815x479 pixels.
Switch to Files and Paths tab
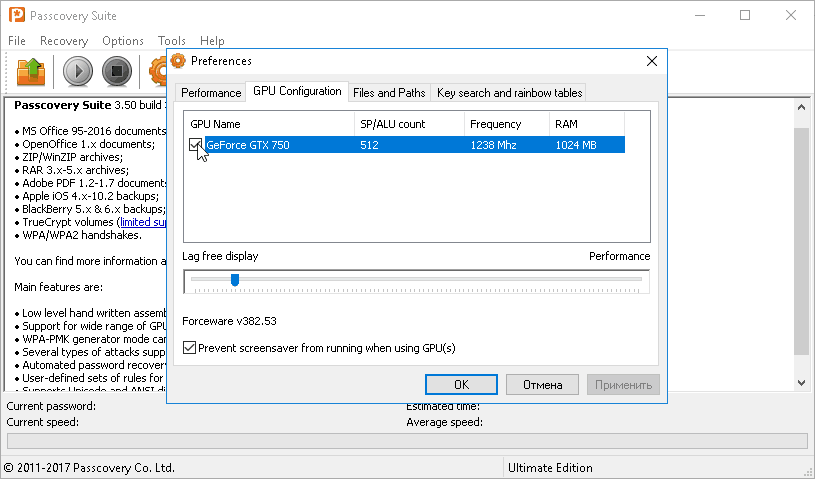pyautogui.click(x=389, y=92)
